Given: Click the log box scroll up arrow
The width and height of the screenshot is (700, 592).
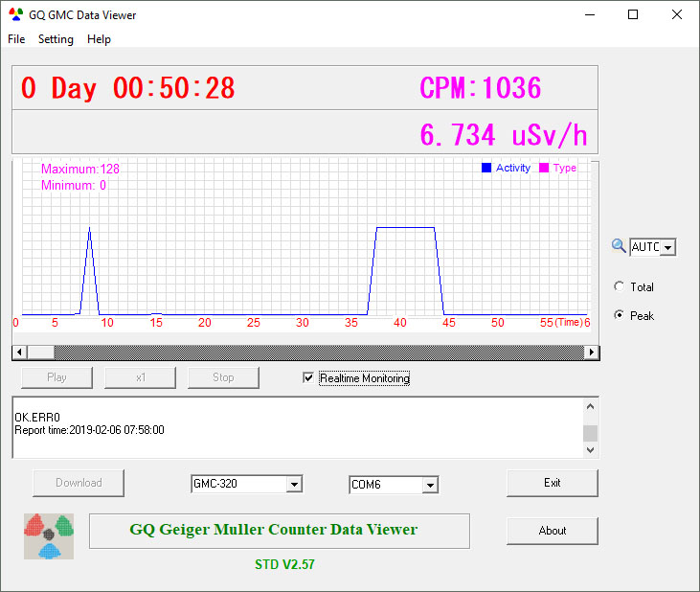Looking at the screenshot, I should point(590,406).
